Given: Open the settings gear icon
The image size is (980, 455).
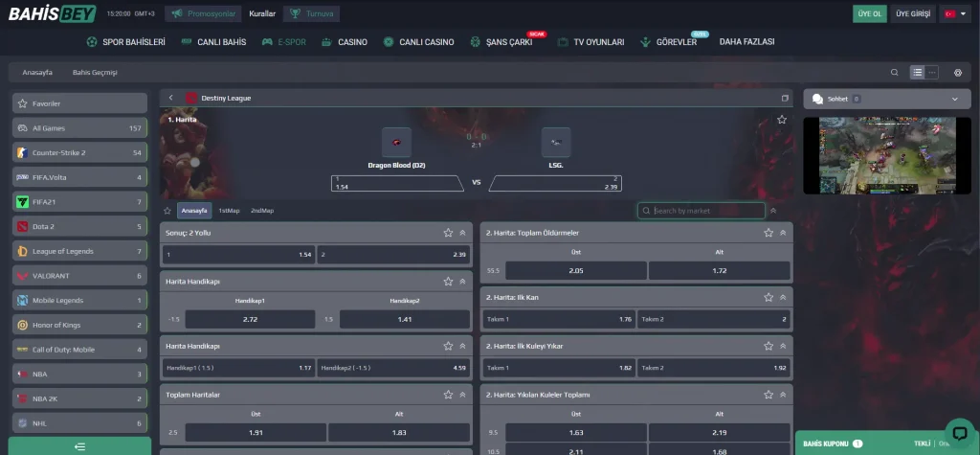Looking at the screenshot, I should [957, 73].
